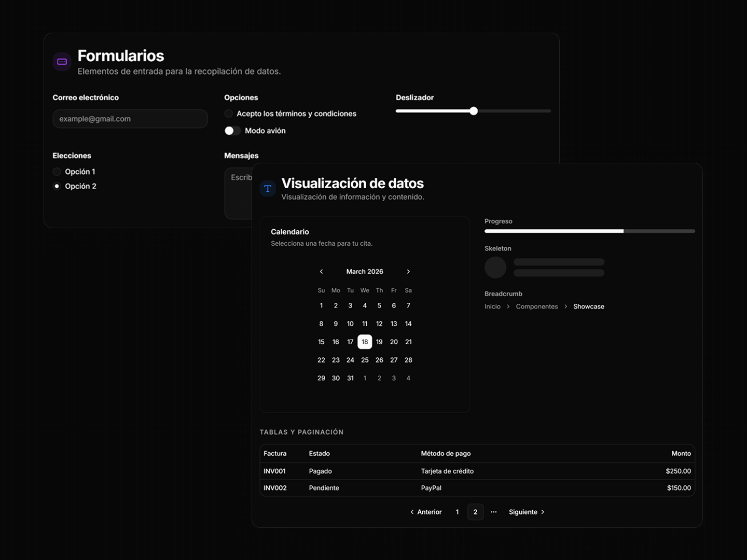
Task: Open the Inicio breadcrumb link
Action: click(x=492, y=306)
